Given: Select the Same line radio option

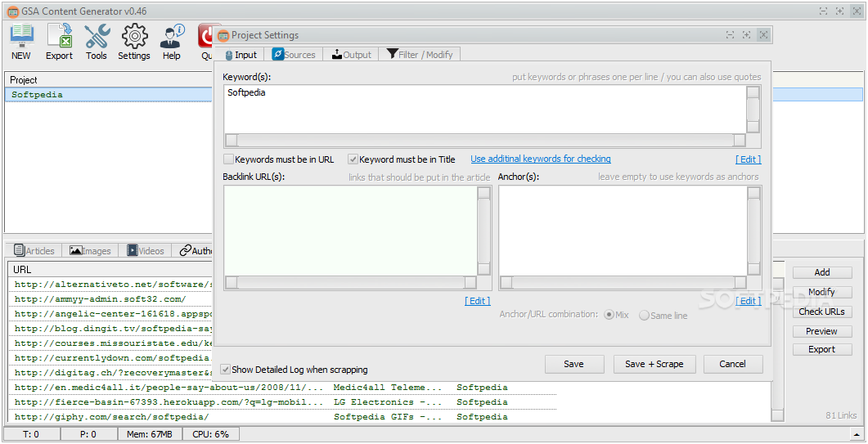Looking at the screenshot, I should coord(644,315).
